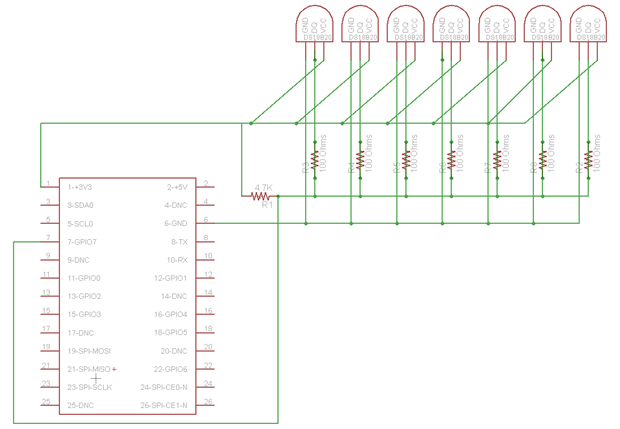Click the junction dot right of R1

[278, 196]
